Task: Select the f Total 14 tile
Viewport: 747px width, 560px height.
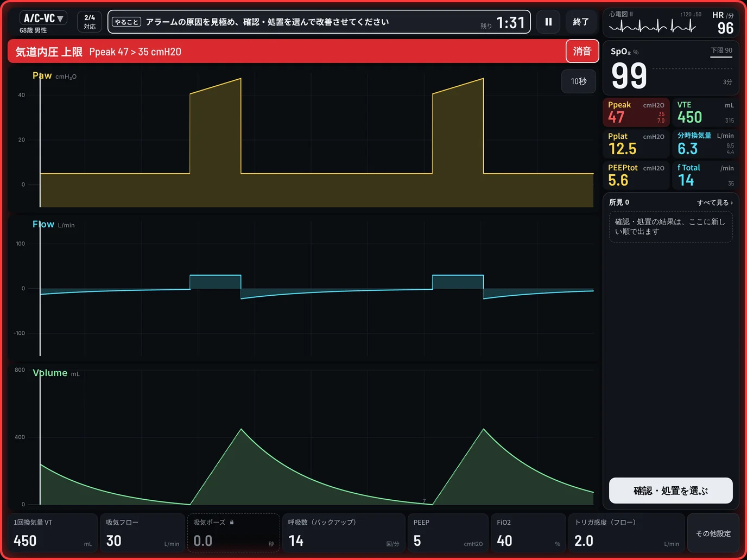Action: click(x=705, y=175)
